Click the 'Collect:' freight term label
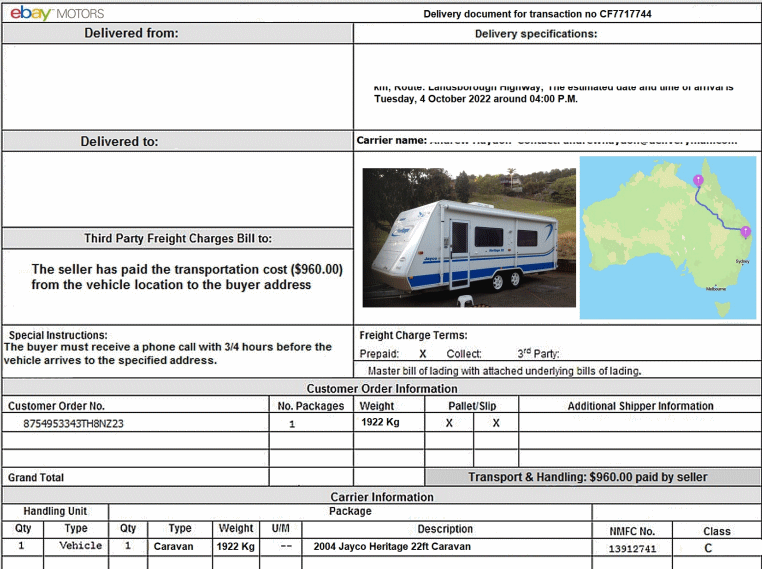Viewport: 762px width, 569px height. tap(464, 354)
